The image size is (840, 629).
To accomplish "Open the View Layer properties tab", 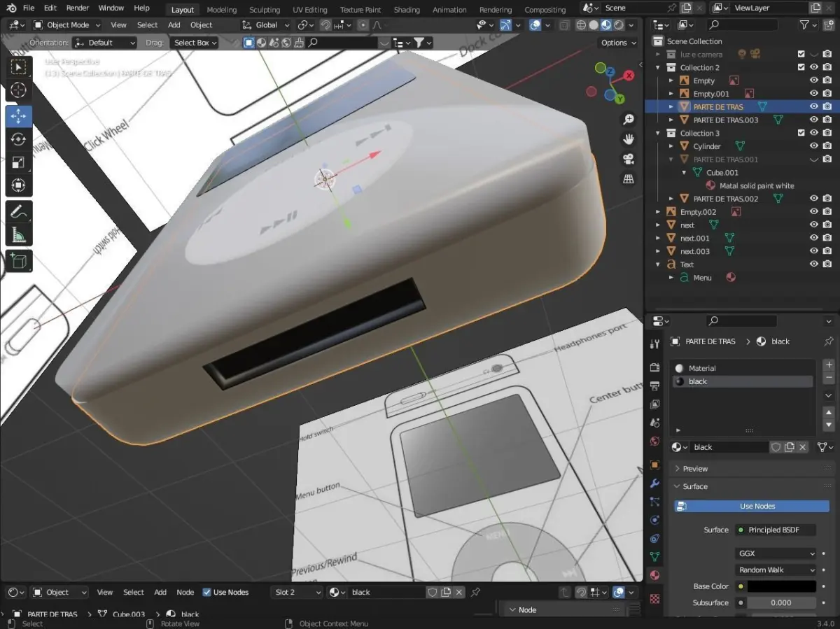I will click(x=654, y=404).
